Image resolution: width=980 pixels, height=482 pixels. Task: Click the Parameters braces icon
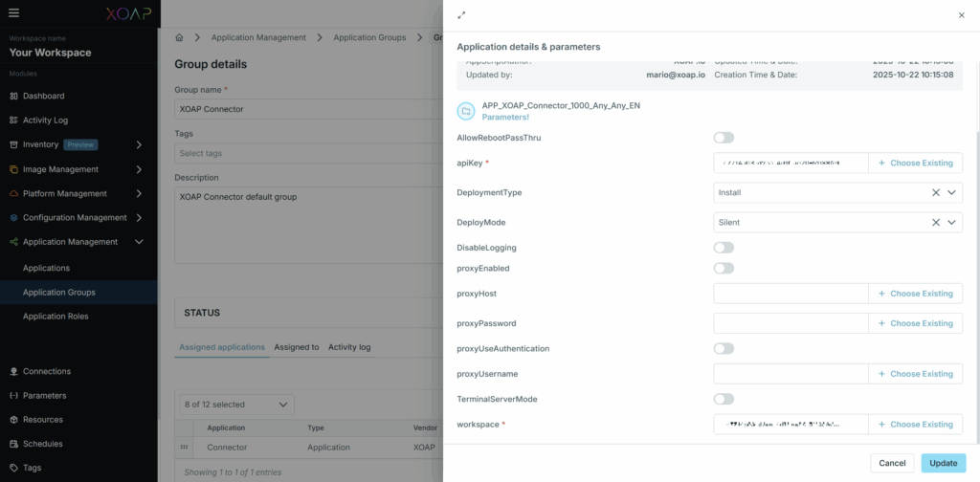click(13, 396)
